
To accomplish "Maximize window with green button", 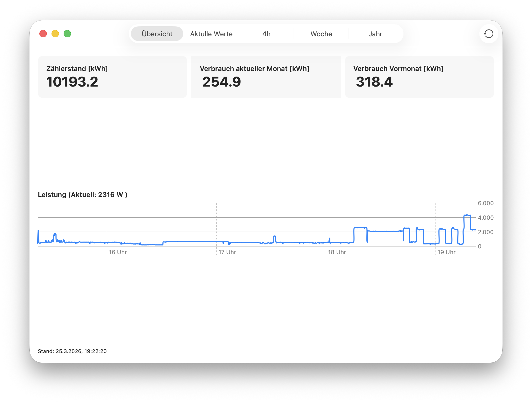I will 67,34.
